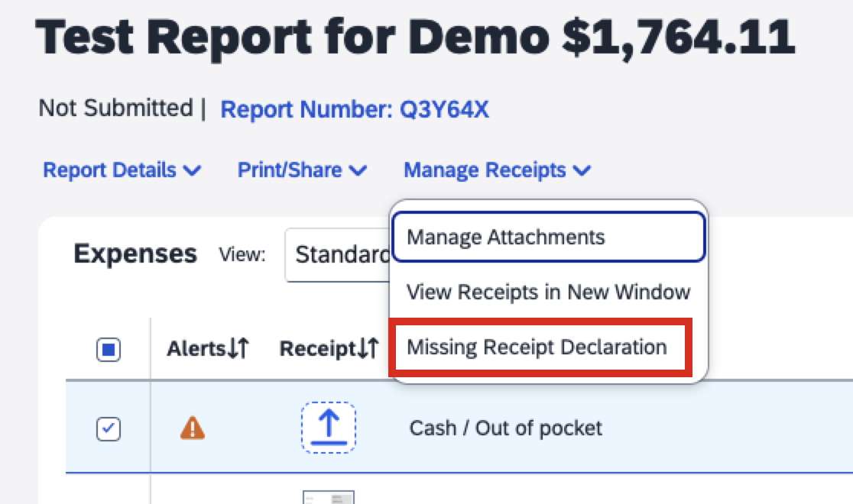Click the Not Submitted status text

[115, 108]
